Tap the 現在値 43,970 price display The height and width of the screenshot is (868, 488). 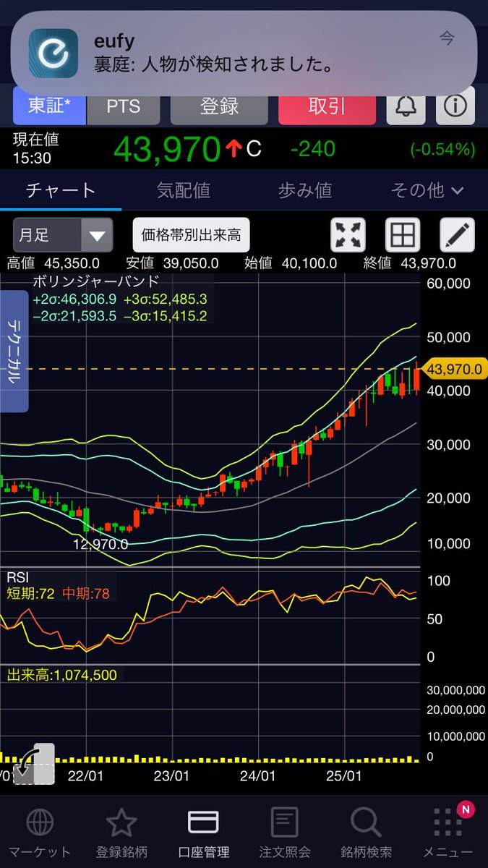[x=167, y=149]
